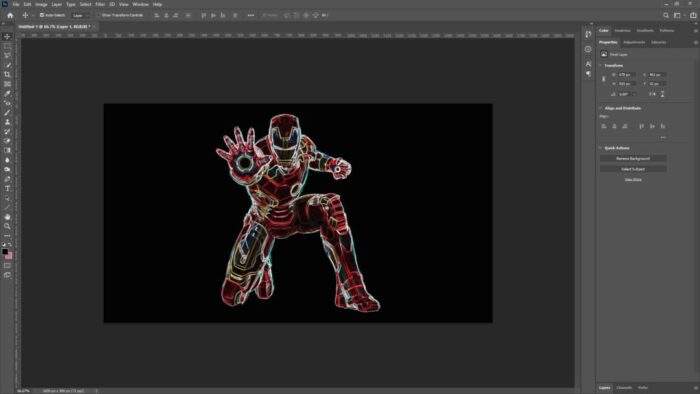Collapse the Align and Distribute section
Viewport: 700px width, 394px height.
tap(600, 108)
